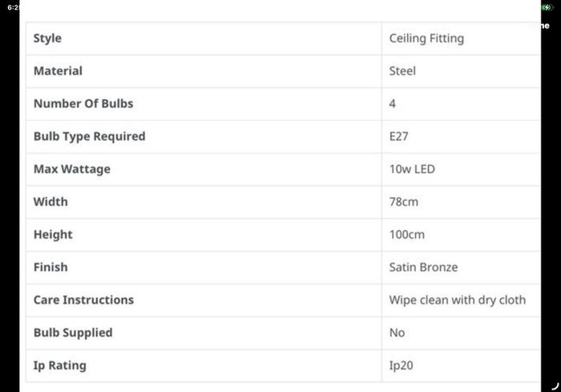Viewport: 561px width, 392px height.
Task: Click the 78cm width value
Action: click(404, 202)
